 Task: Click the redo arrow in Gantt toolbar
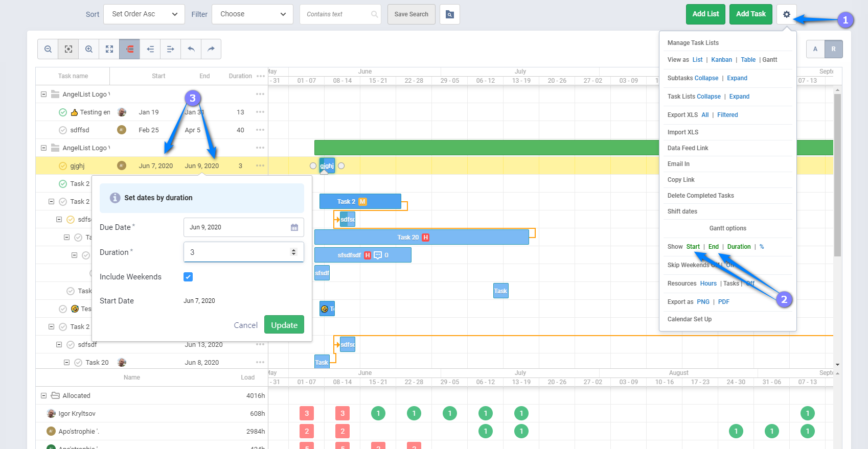pyautogui.click(x=211, y=49)
